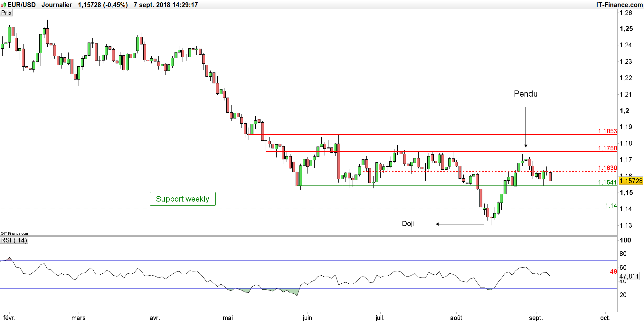
Task: Open the IT-Finance.com header label
Action: point(620,5)
